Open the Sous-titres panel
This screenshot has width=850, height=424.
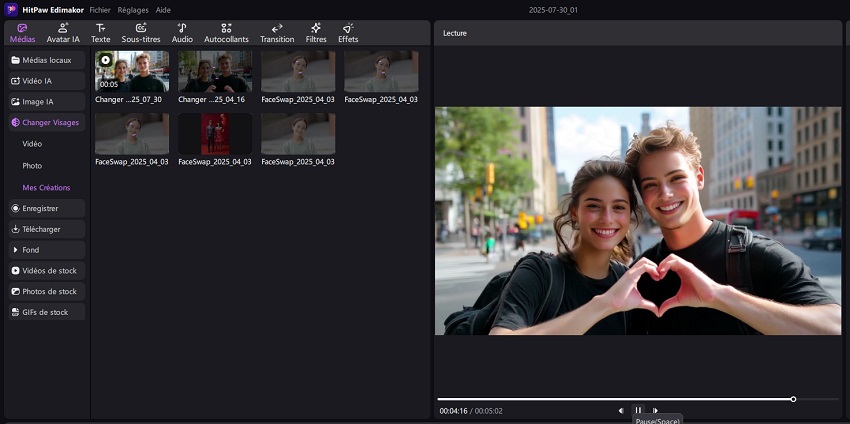pos(141,33)
